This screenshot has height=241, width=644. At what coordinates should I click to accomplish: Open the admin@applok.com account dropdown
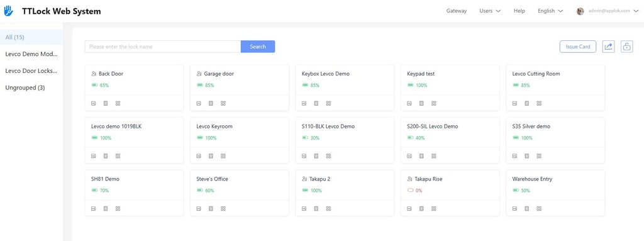point(613,11)
